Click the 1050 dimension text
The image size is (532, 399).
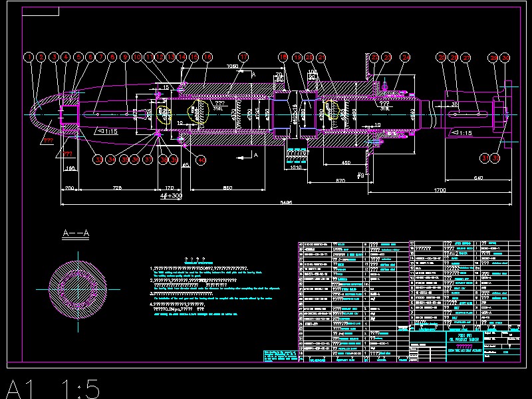[232, 66]
